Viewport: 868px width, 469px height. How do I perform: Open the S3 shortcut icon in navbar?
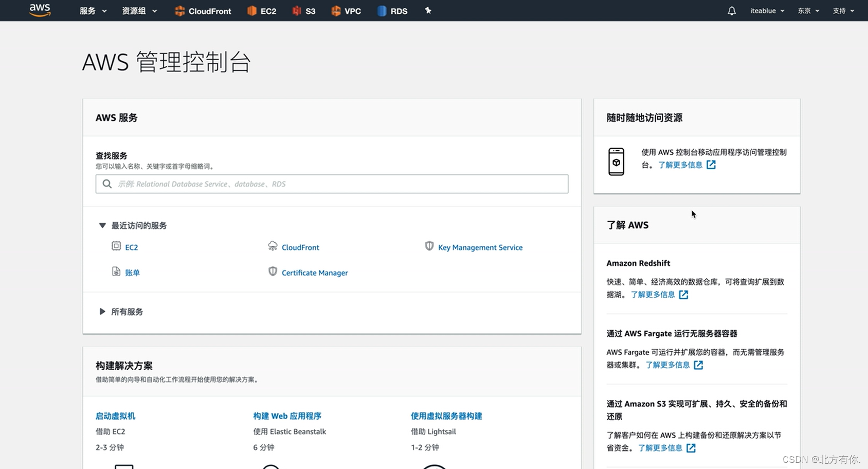(x=297, y=11)
